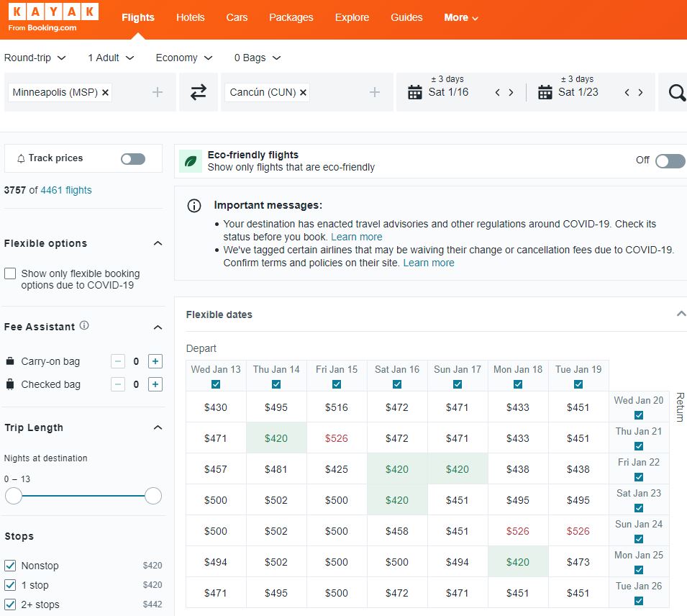Select $526 fare Fri Jan 15 to Thu Jan 21
Viewport: 687px width, 616px height.
[337, 438]
